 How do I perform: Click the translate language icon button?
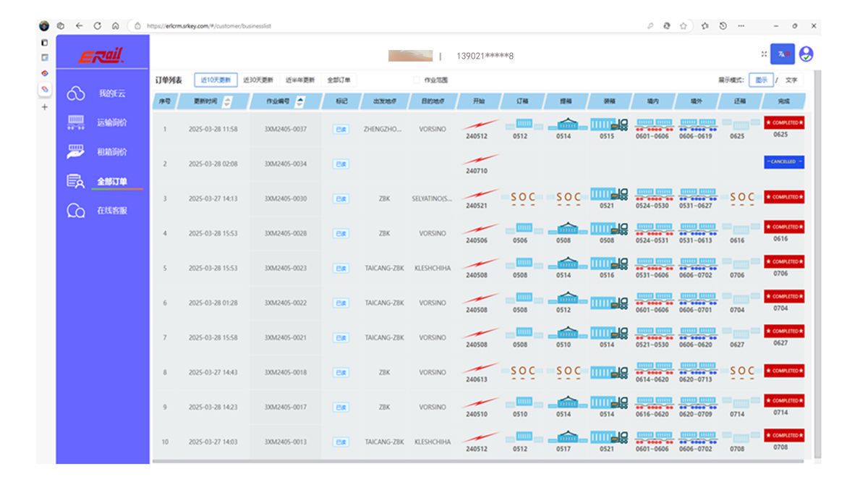tap(782, 54)
